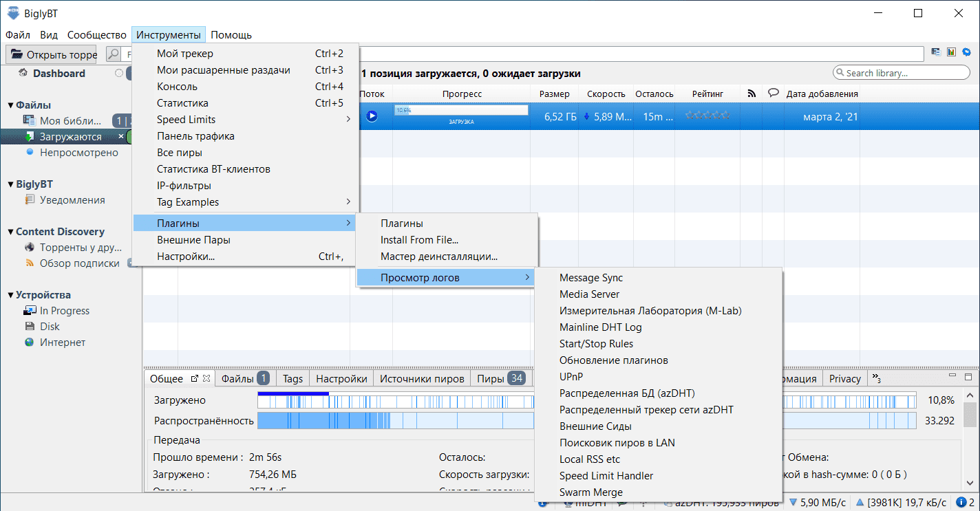Click the RSS feed column header icon
Viewport: 980px width, 511px height.
(x=751, y=94)
